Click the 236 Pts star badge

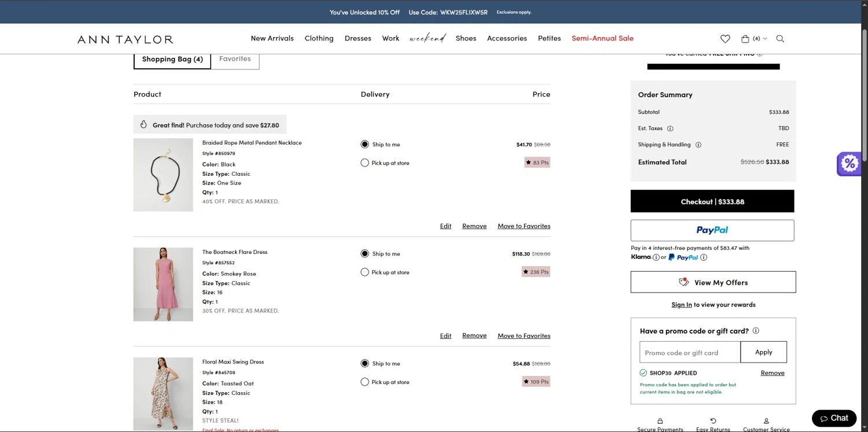[536, 272]
